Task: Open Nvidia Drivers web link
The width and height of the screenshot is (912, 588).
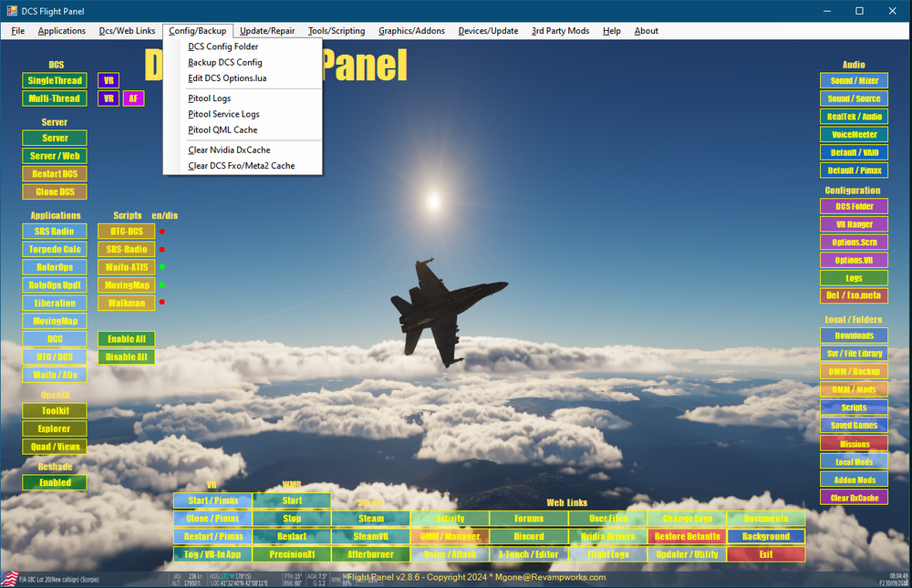Action: coord(607,537)
